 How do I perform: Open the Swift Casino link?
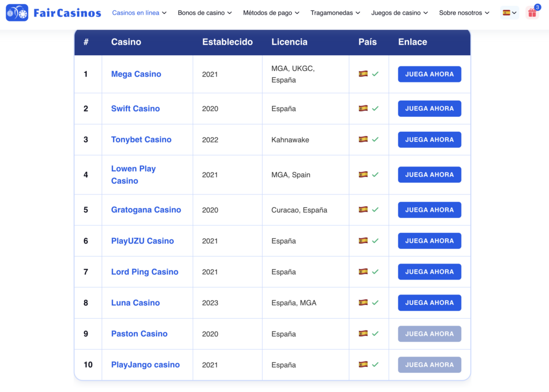[x=136, y=109]
